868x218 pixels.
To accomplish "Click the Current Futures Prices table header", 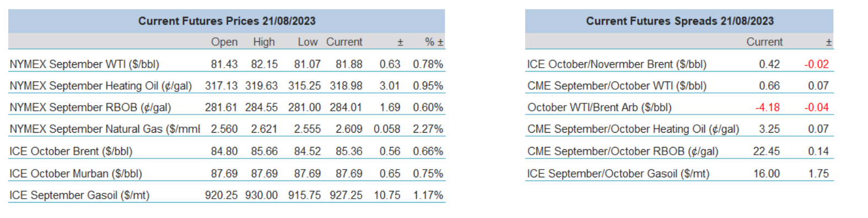I will click(227, 21).
